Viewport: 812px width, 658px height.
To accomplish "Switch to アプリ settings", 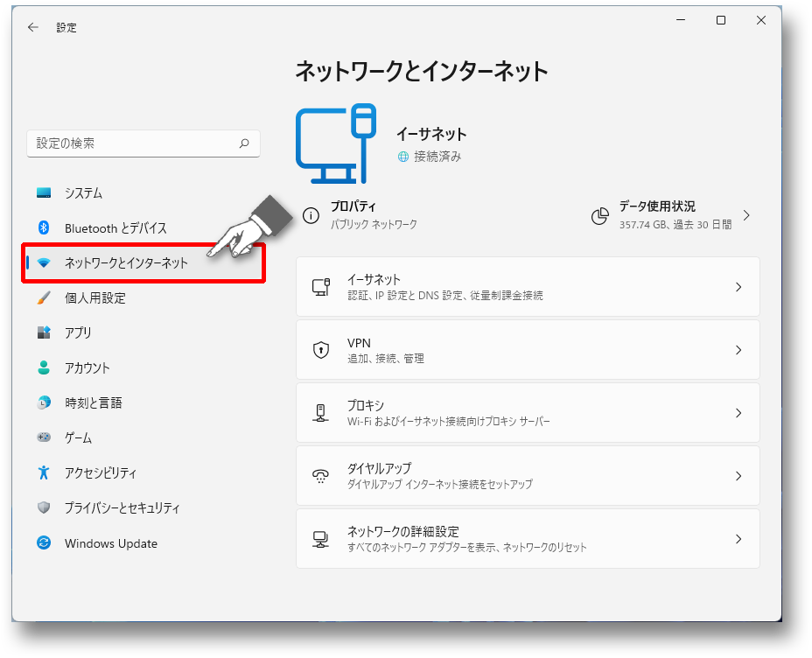I will tap(143, 332).
